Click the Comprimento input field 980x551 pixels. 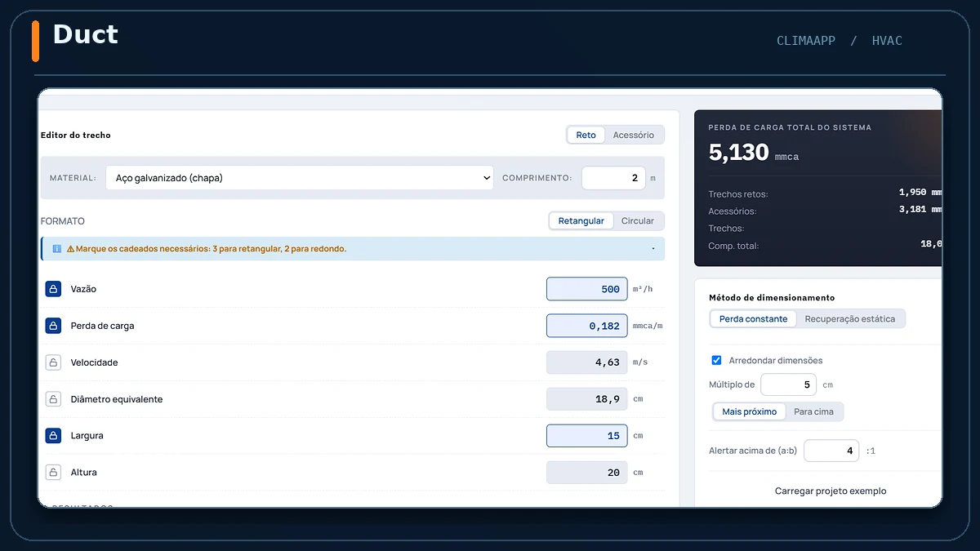pos(613,178)
